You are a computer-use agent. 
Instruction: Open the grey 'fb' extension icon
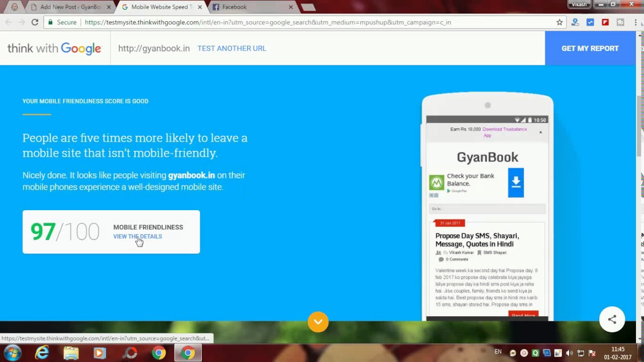click(x=620, y=22)
